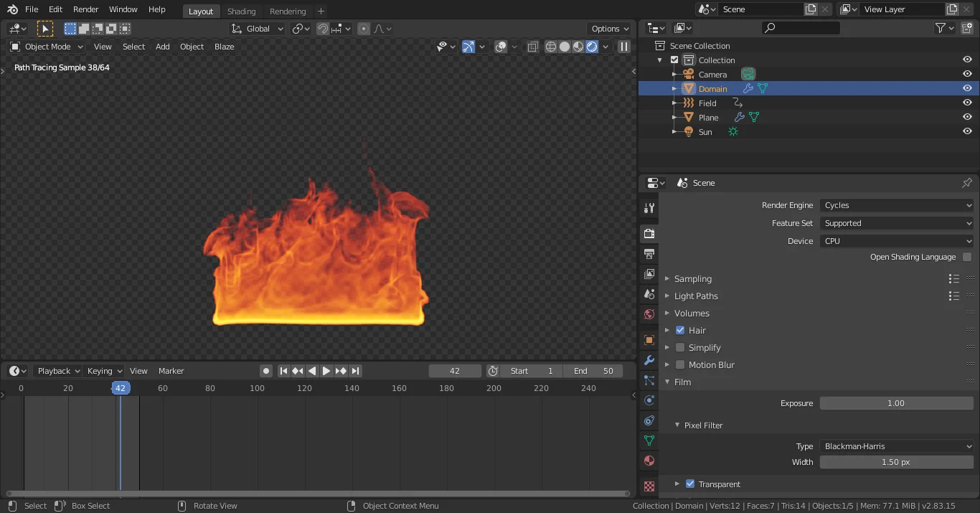Select the Modifier Properties wrench icon

coord(649,359)
